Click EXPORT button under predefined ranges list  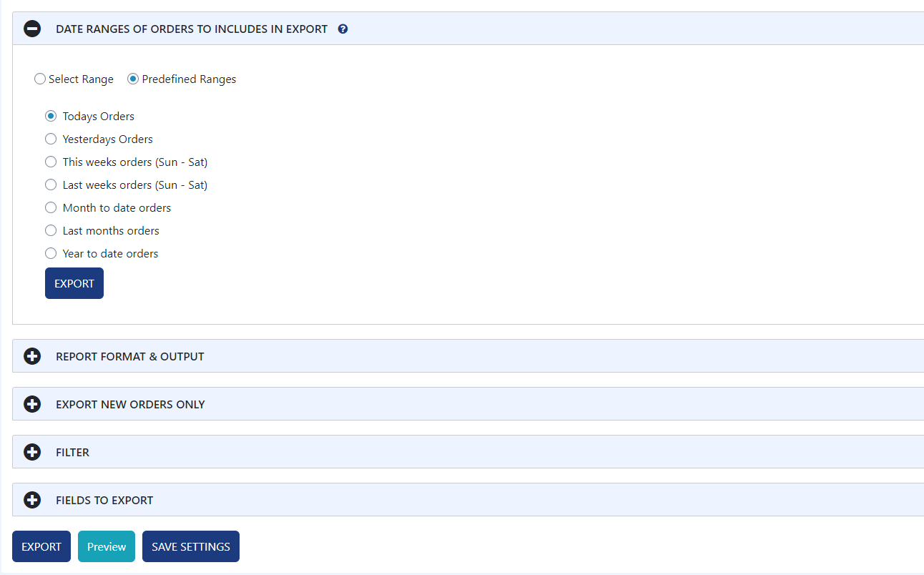(74, 283)
